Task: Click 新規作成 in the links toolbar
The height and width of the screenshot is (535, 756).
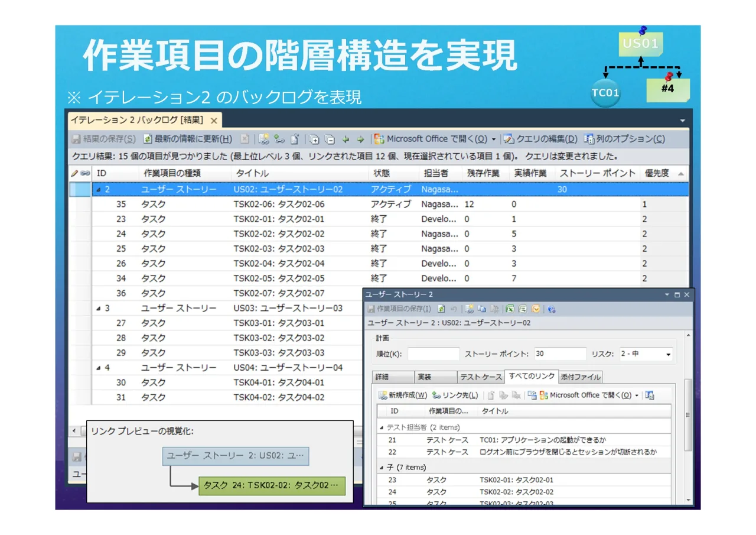Action: click(403, 395)
